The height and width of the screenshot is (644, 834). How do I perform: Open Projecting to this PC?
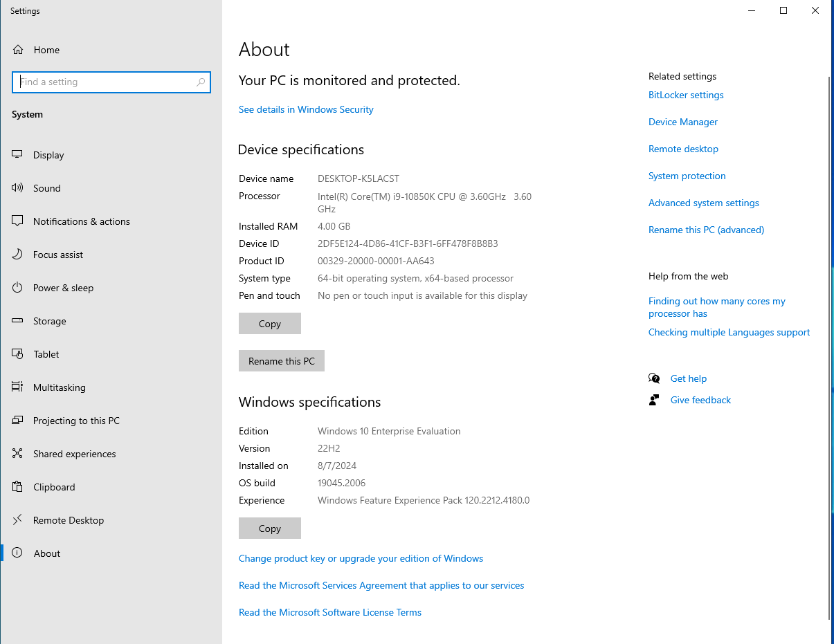pyautogui.click(x=111, y=421)
